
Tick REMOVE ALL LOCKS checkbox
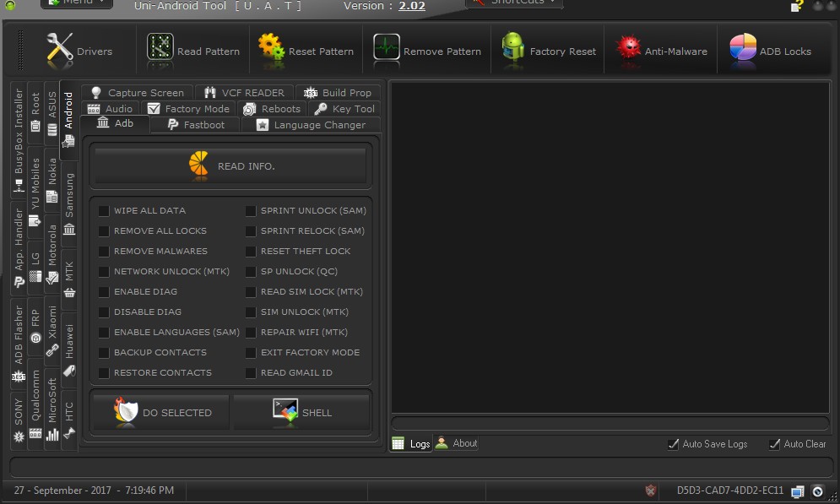(x=104, y=230)
